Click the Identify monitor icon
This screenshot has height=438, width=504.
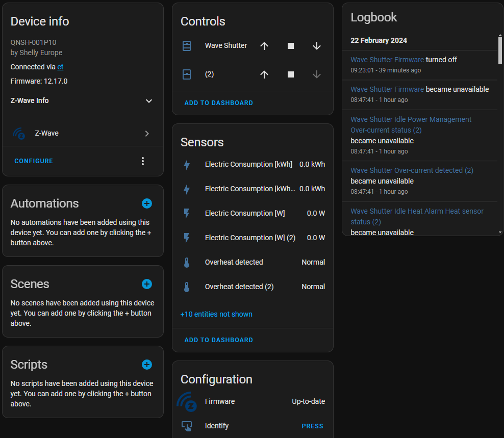coord(187,426)
